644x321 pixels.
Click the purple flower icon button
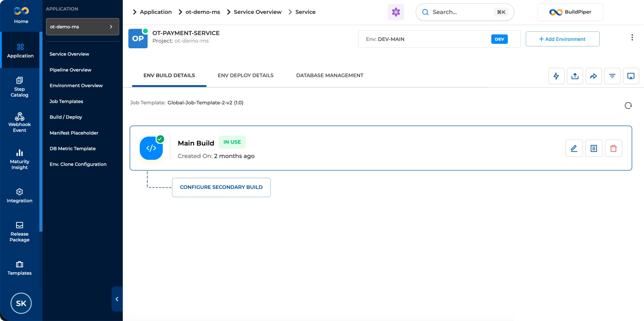tap(396, 12)
